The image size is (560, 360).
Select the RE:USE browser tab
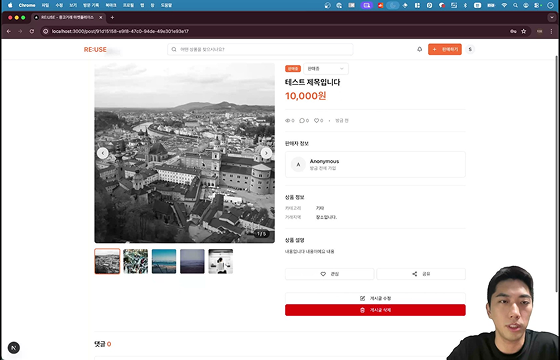67,18
